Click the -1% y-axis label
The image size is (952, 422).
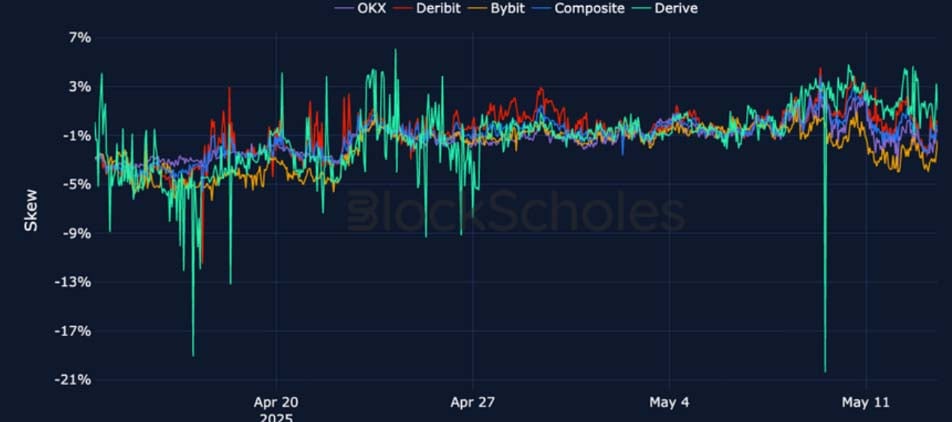click(x=77, y=136)
